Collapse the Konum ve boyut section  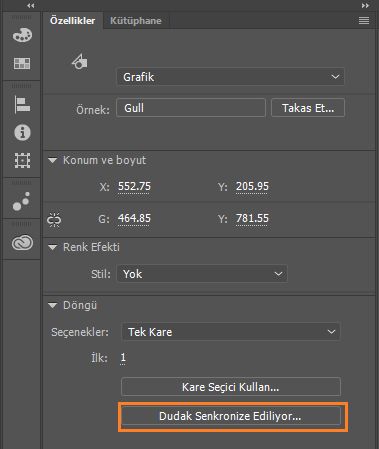click(x=52, y=160)
